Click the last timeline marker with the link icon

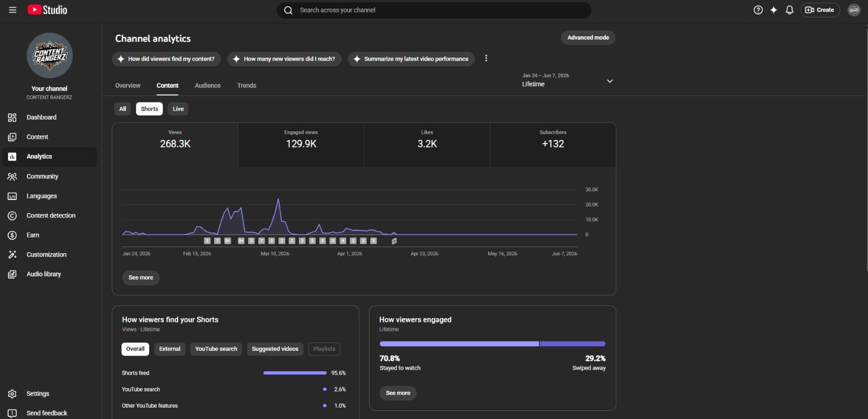[x=394, y=241]
